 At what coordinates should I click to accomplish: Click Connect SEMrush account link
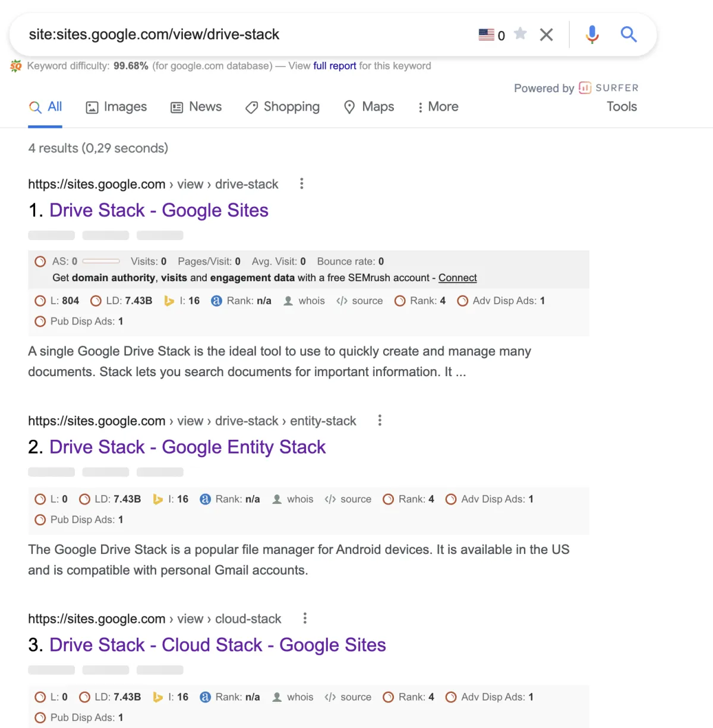pos(458,278)
